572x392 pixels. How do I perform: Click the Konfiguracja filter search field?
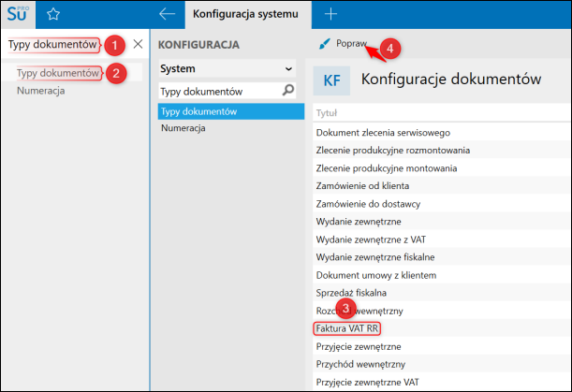coord(220,91)
